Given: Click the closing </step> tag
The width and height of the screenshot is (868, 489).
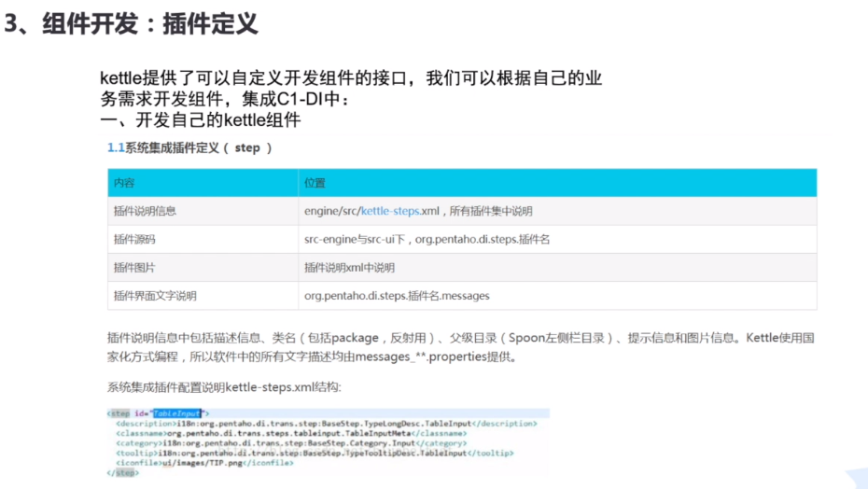Looking at the screenshot, I should (123, 473).
